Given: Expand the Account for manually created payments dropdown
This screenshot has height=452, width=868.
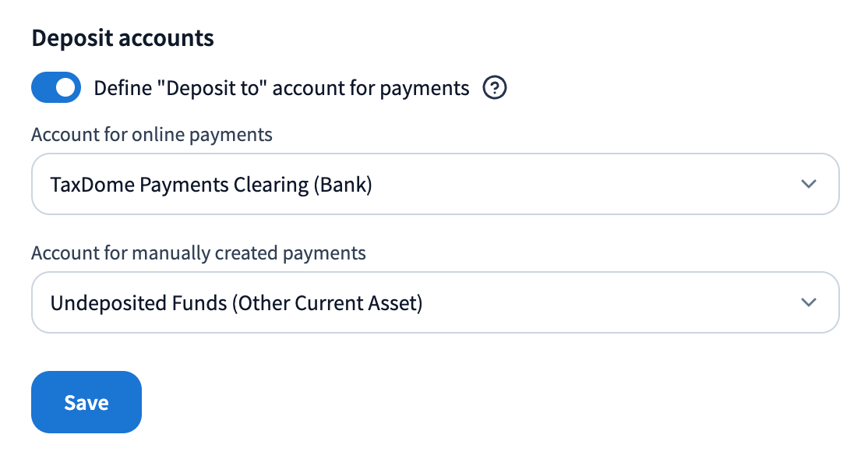Looking at the screenshot, I should click(435, 302).
